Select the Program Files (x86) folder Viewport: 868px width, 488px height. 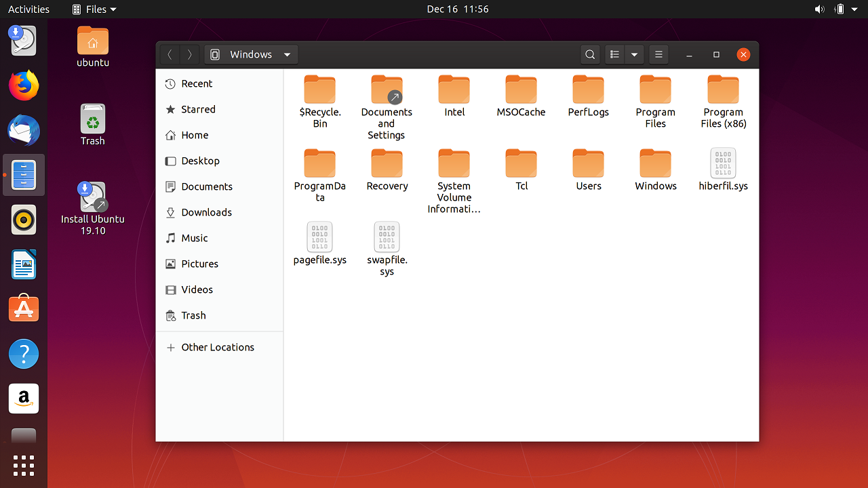(724, 102)
